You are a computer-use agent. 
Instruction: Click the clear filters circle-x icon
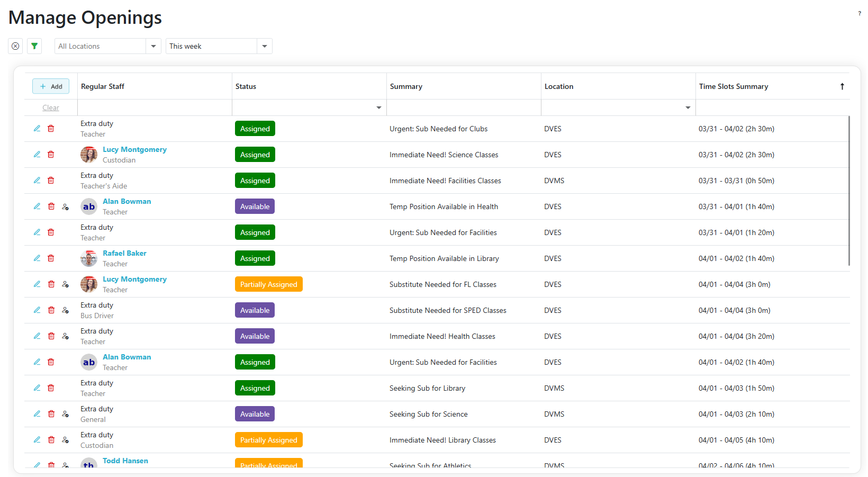point(15,46)
